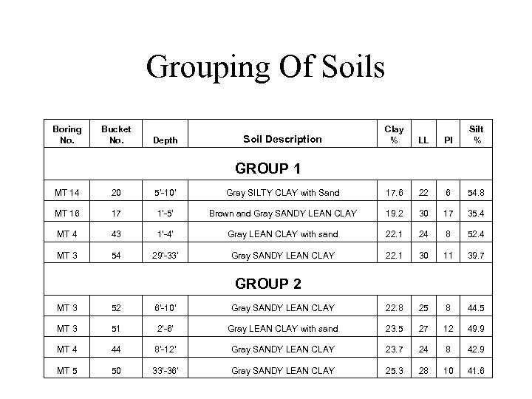Select the "Depth" column header
The width and height of the screenshot is (532, 399).
point(164,140)
